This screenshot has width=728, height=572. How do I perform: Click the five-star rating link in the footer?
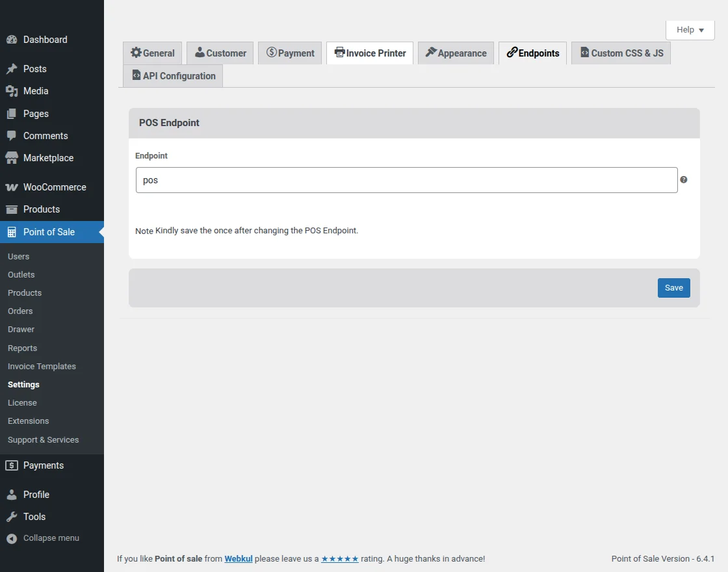point(339,558)
